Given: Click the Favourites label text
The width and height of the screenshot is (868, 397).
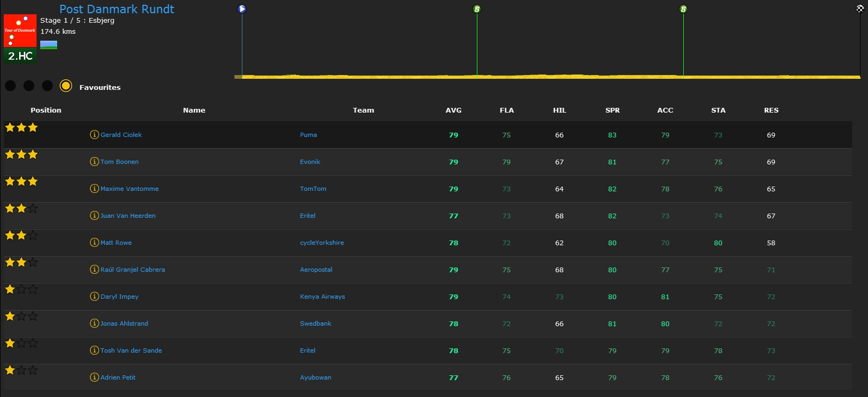Looking at the screenshot, I should coord(100,87).
